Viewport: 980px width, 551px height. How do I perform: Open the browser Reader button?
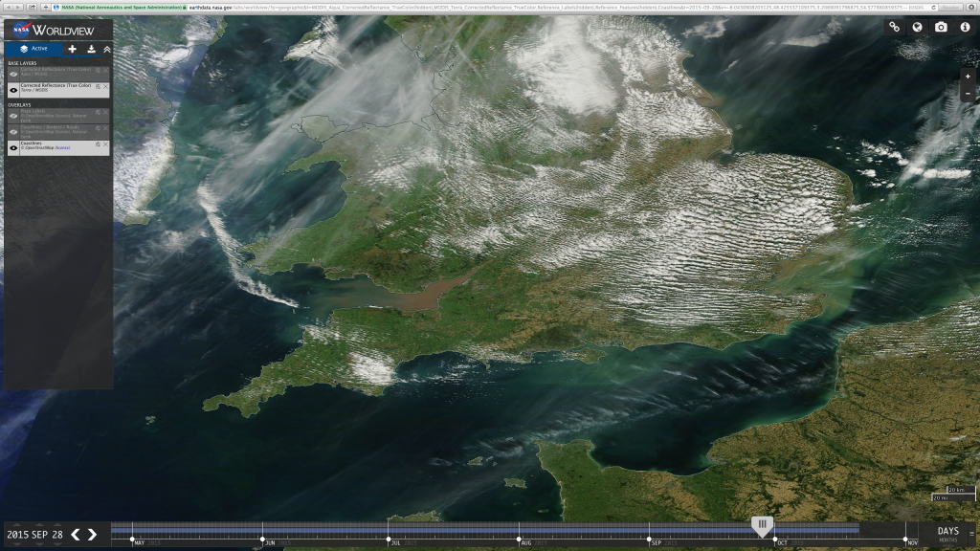point(951,7)
